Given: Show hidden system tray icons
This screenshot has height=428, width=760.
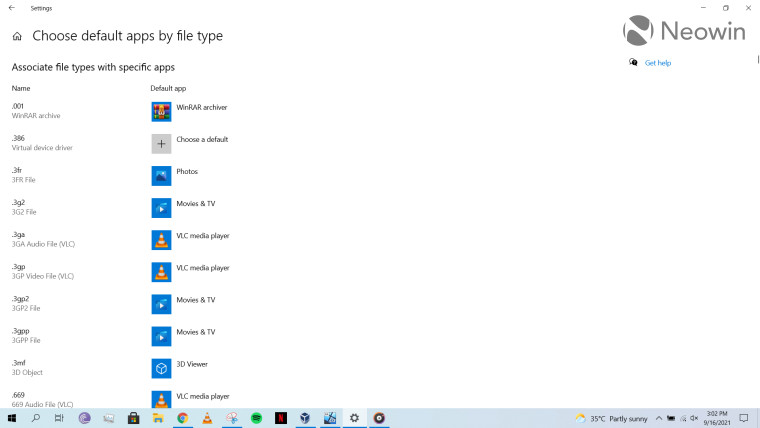Looking at the screenshot, I should pyautogui.click(x=659, y=418).
